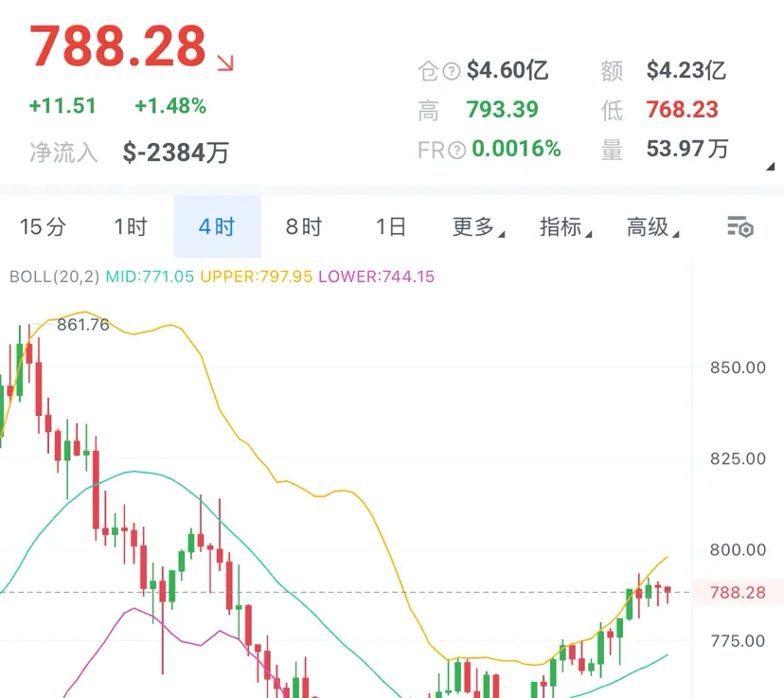
Task: Tap the net inflow $-2384万 value
Action: coord(175,152)
